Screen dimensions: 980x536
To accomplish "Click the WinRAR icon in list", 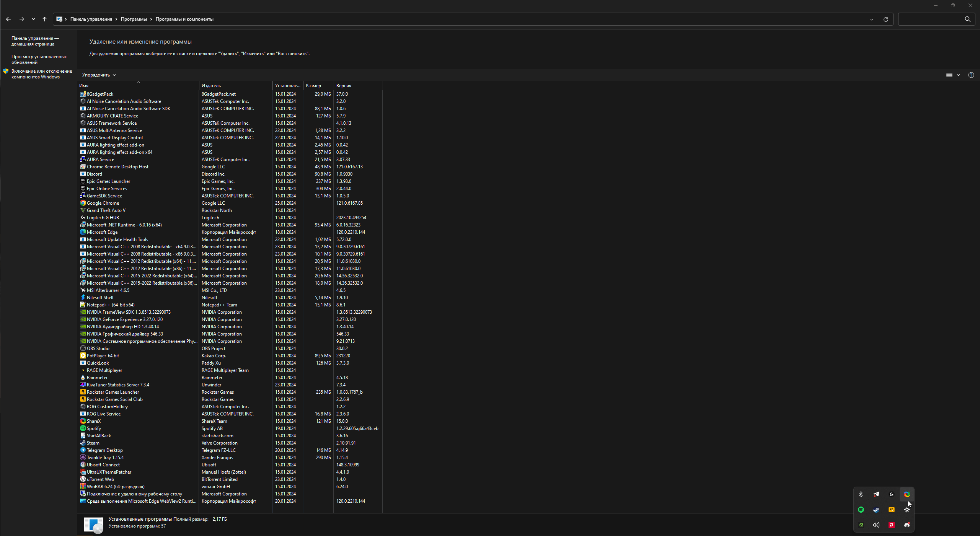I will pyautogui.click(x=83, y=487).
